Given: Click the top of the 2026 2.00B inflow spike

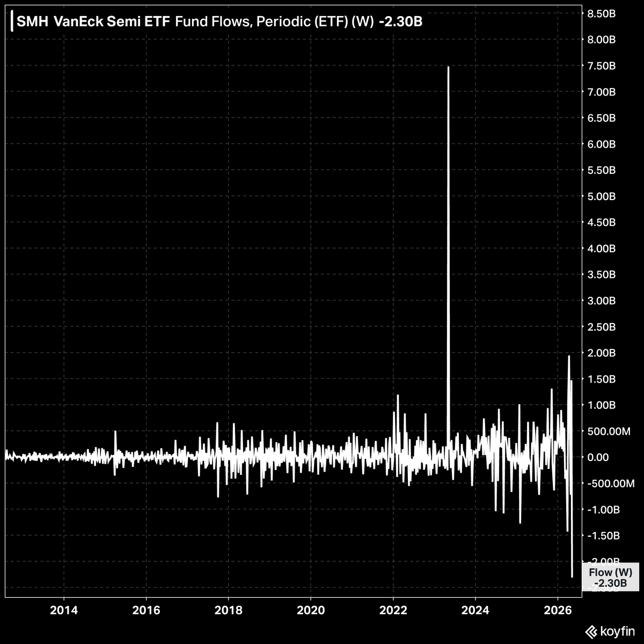Looking at the screenshot, I should click(569, 356).
